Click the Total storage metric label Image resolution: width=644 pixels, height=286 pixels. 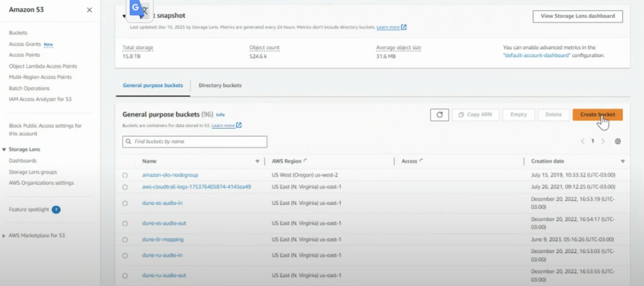[x=138, y=48]
